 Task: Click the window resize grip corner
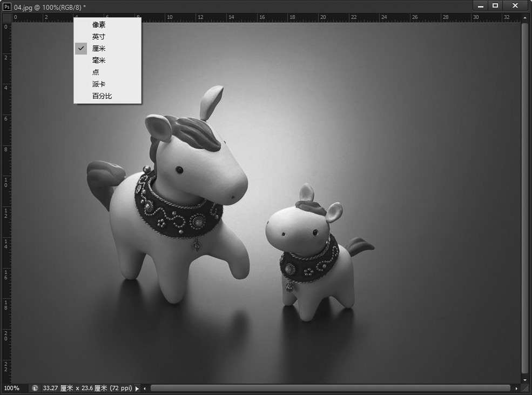525,388
